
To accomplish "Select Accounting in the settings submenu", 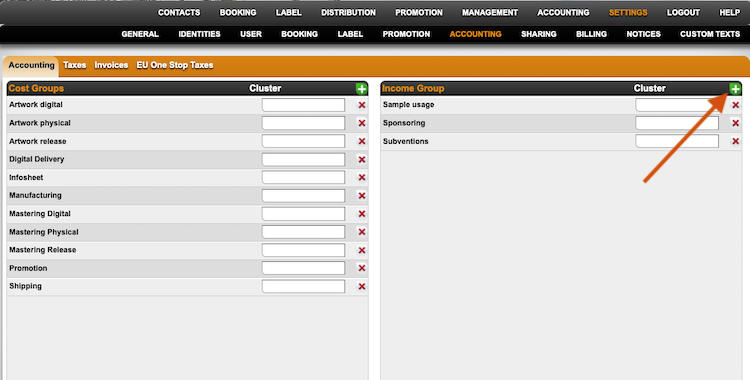I will pos(475,34).
